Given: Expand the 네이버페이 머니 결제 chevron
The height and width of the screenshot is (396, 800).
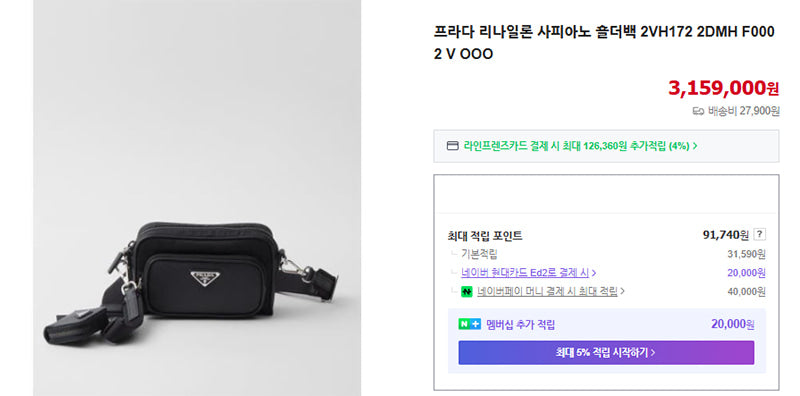Looking at the screenshot, I should tap(622, 292).
